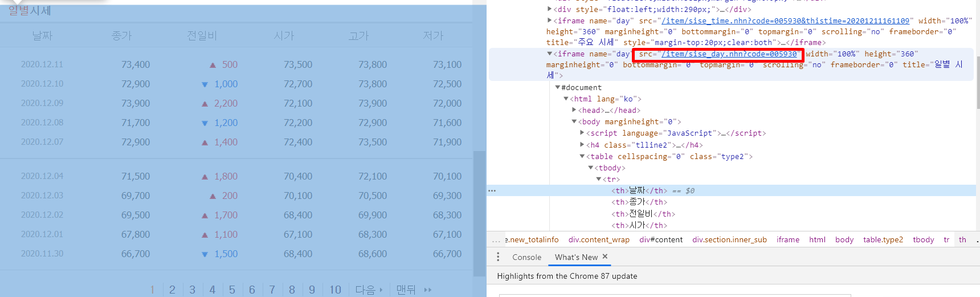Viewport: 980px width, 297px height.
Task: Collapse the tbody element in DOM tree
Action: 590,168
